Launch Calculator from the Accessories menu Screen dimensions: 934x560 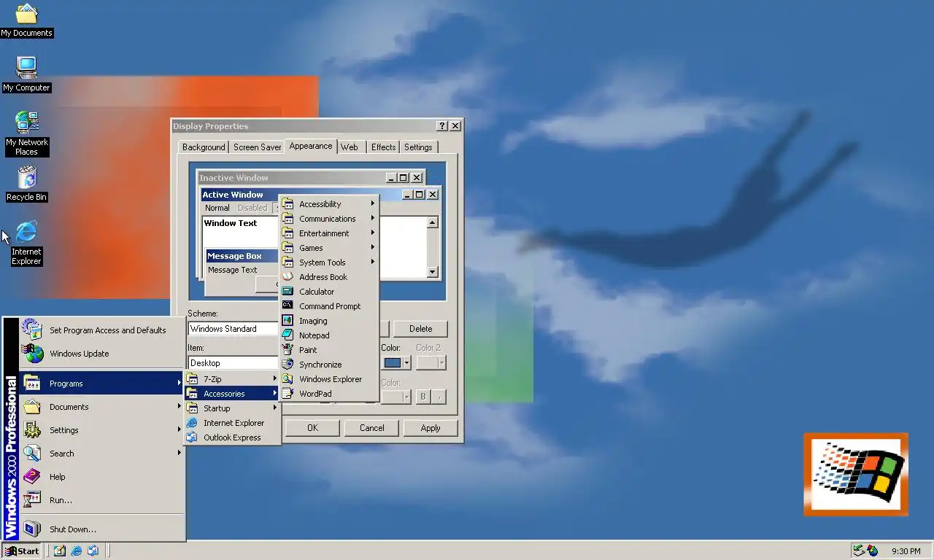pyautogui.click(x=328, y=292)
